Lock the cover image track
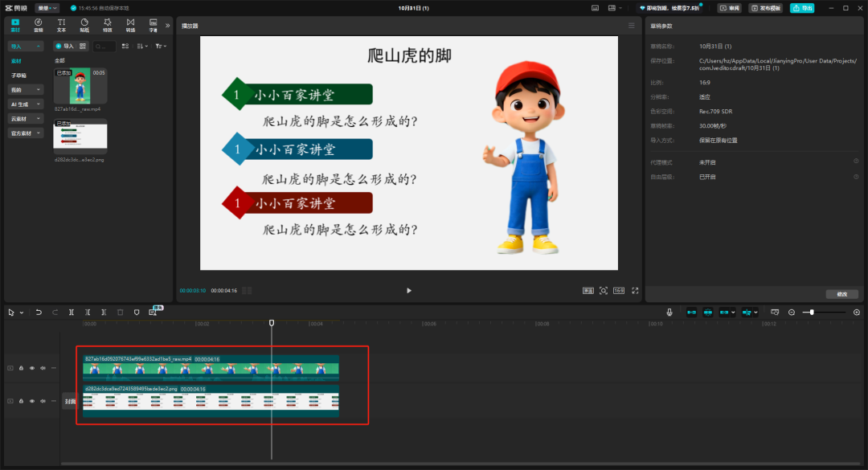Viewport: 868px width, 470px height. click(x=21, y=400)
